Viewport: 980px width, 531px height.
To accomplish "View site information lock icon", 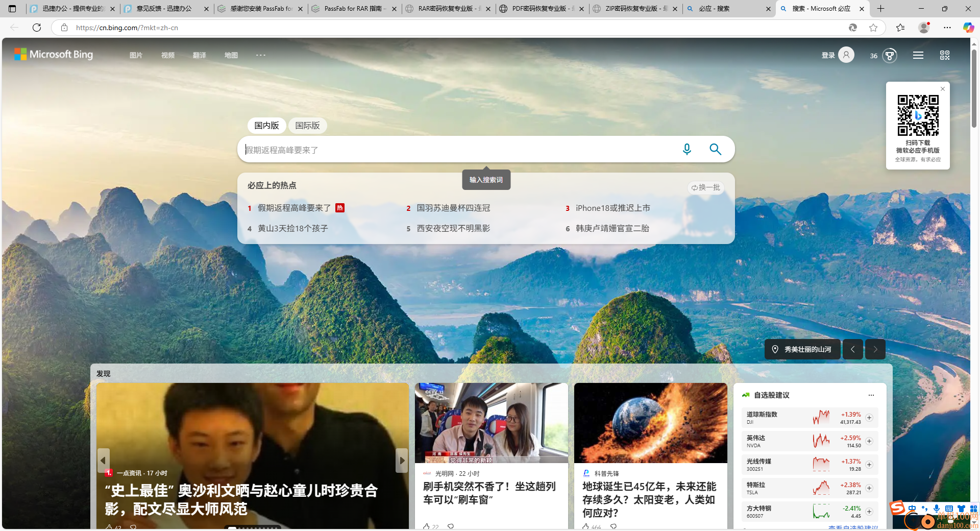I will point(64,28).
